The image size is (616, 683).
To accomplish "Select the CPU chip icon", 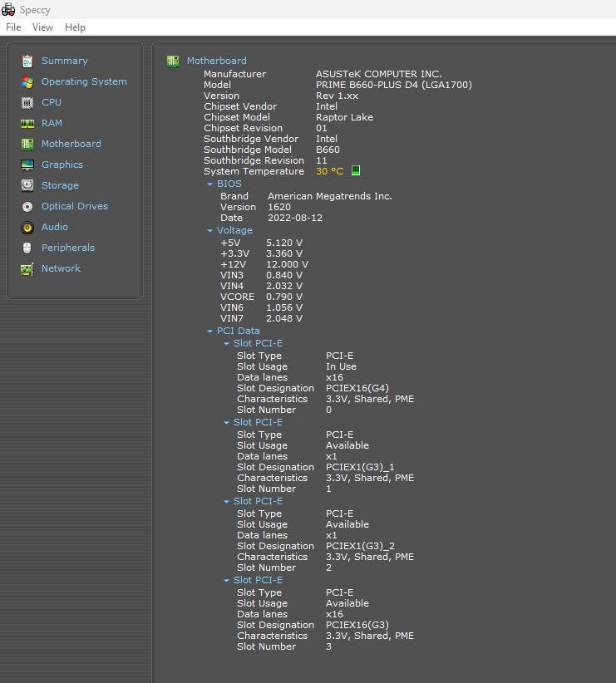I will pyautogui.click(x=27, y=102).
